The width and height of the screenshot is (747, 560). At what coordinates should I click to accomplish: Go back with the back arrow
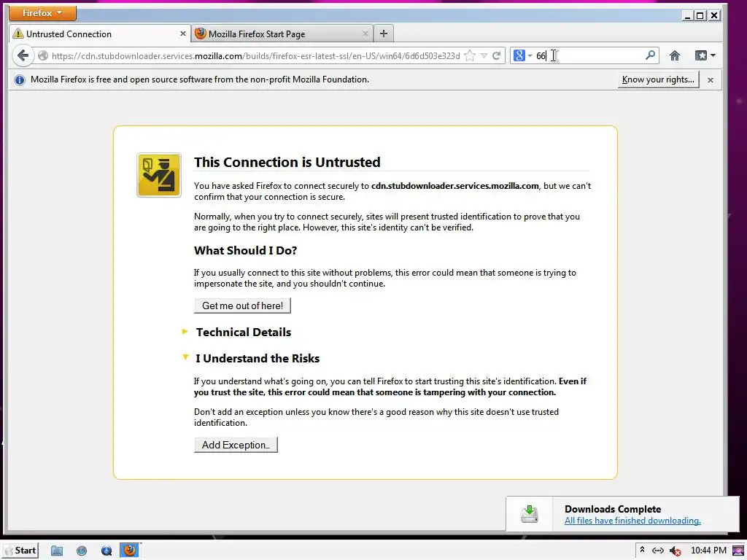point(23,55)
